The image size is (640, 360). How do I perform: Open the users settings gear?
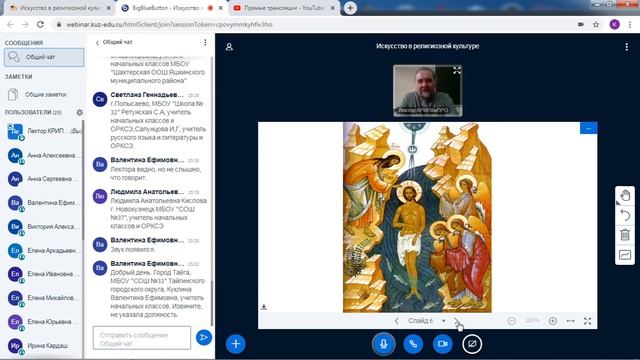click(x=79, y=112)
